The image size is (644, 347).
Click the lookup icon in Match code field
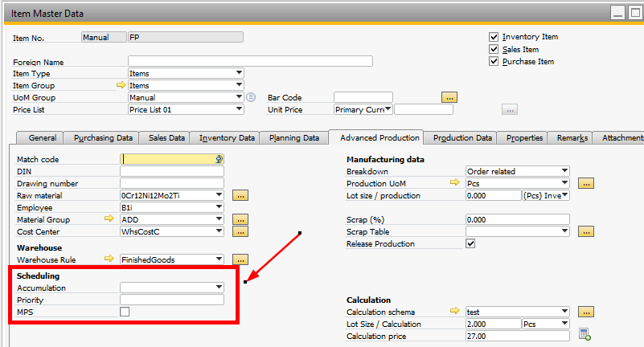click(x=219, y=159)
